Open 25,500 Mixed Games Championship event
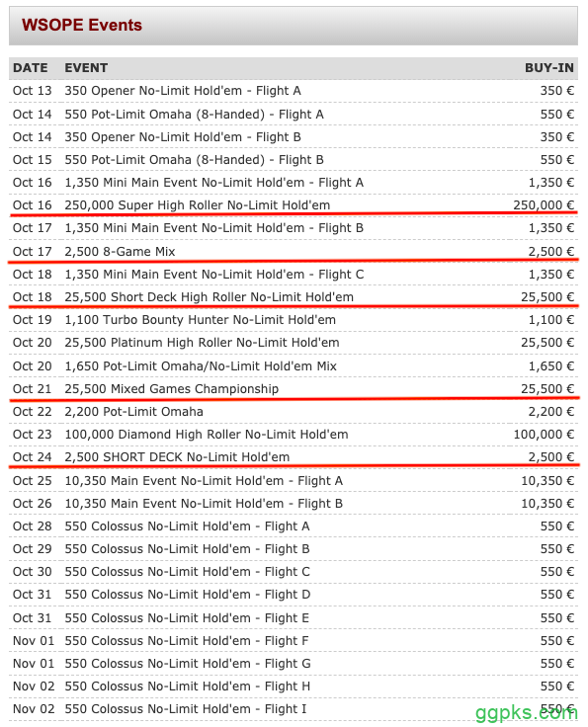 (x=172, y=388)
